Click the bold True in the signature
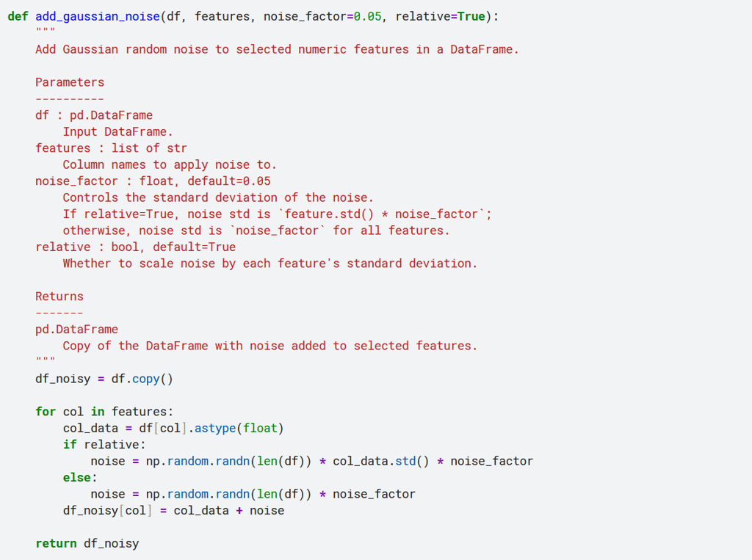 coord(471,16)
